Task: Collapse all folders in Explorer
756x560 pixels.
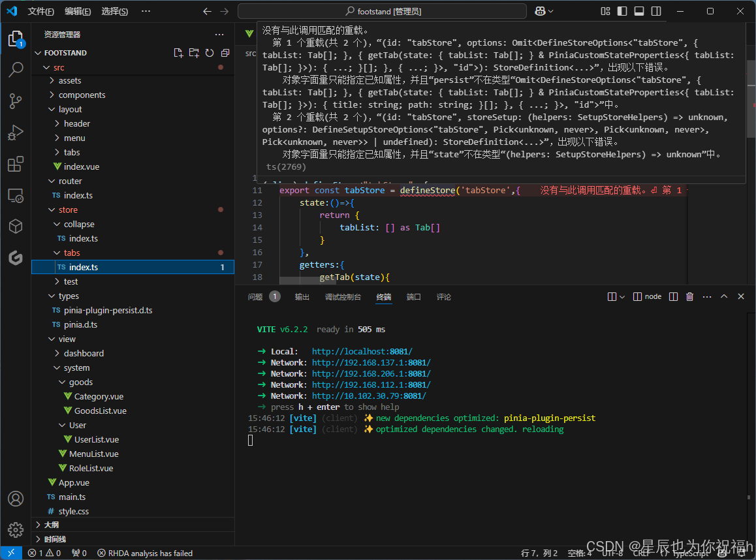Action: coord(225,53)
